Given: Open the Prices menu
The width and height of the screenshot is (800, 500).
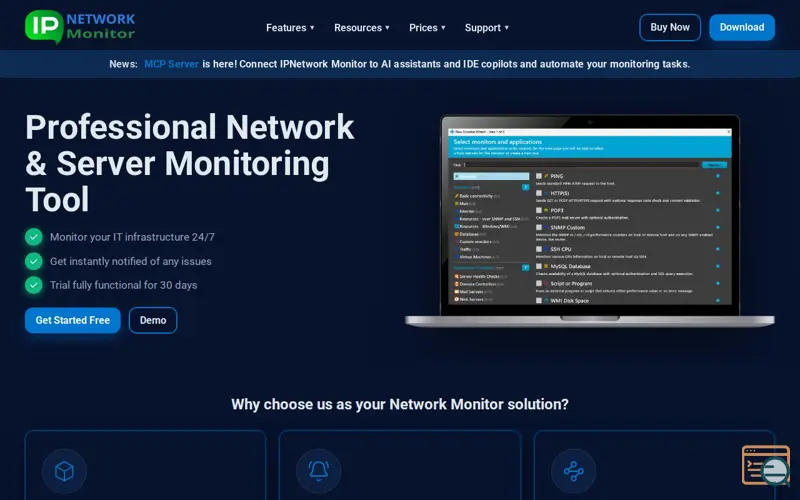Looking at the screenshot, I should click(x=427, y=28).
